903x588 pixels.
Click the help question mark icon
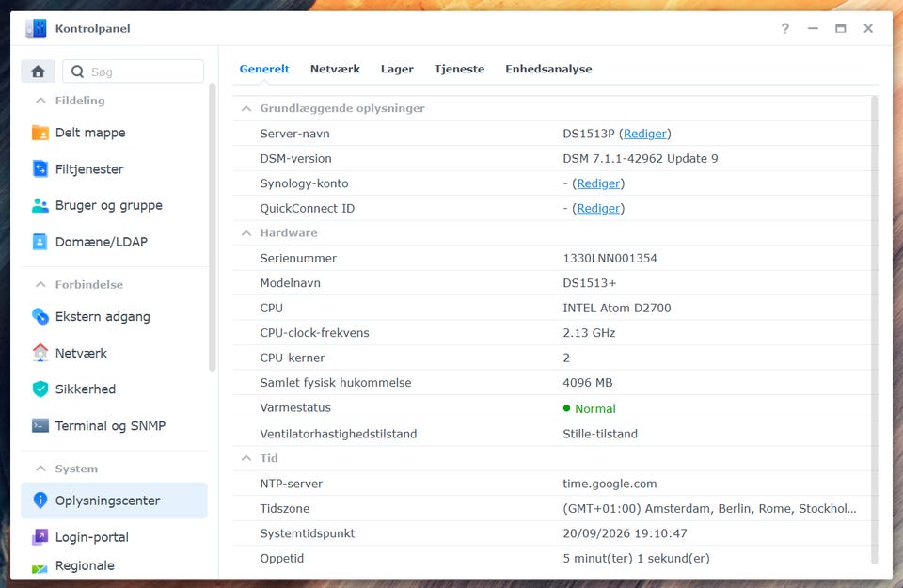coord(784,28)
